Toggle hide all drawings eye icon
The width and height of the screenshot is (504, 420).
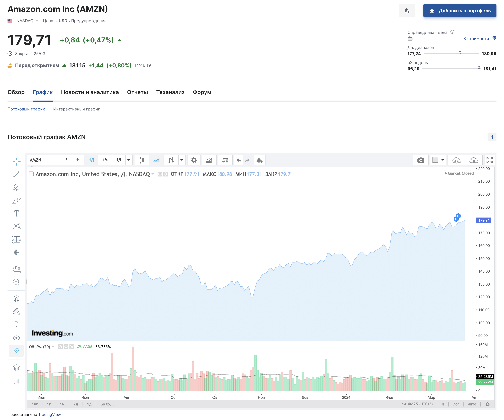[16, 338]
